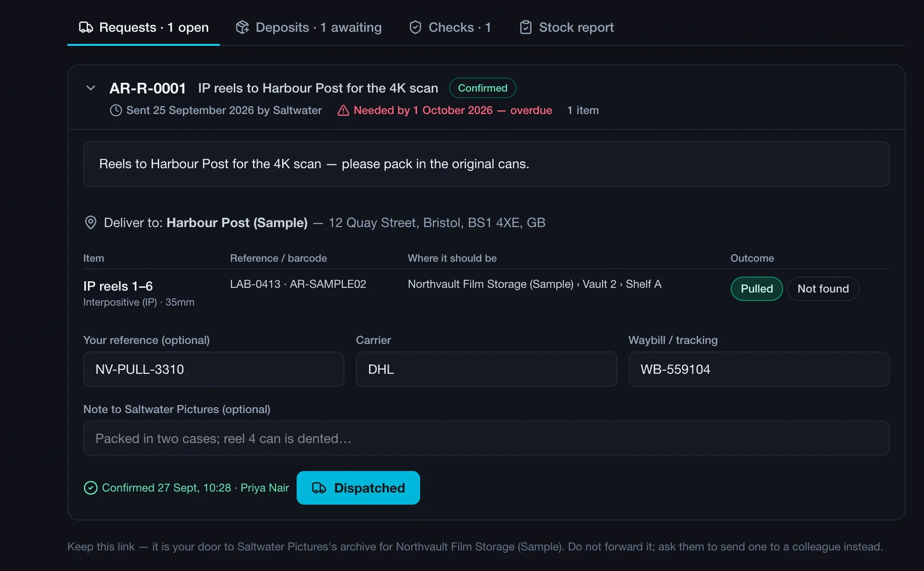Click the Interpositive (IP) · 35mm subtitle
Viewport: 924px width, 571px height.
click(139, 302)
